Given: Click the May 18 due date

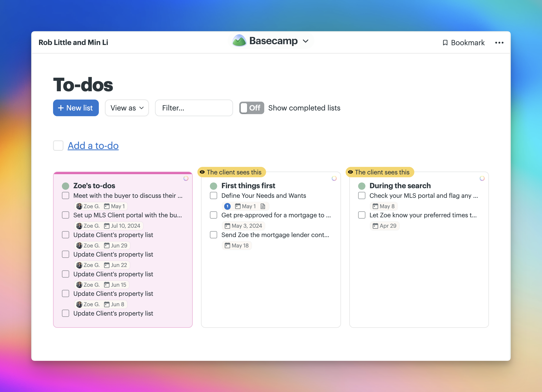Looking at the screenshot, I should coord(240,246).
